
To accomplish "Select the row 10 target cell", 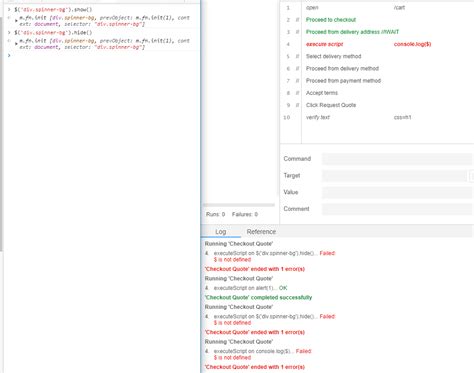I will click(402, 117).
